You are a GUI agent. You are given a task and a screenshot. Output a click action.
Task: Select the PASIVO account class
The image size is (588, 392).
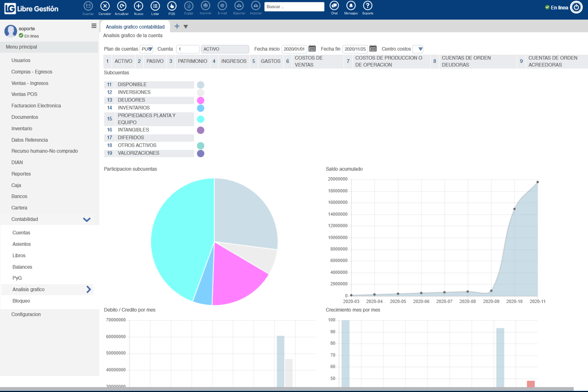coord(155,61)
